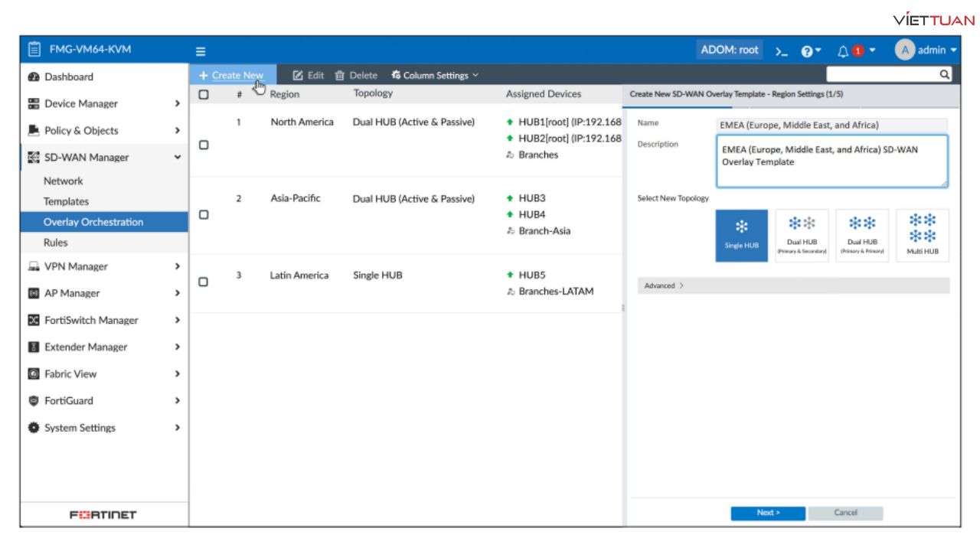Click the hamburger menu icon to collapse sidebar
The image size is (980, 551).
201,51
